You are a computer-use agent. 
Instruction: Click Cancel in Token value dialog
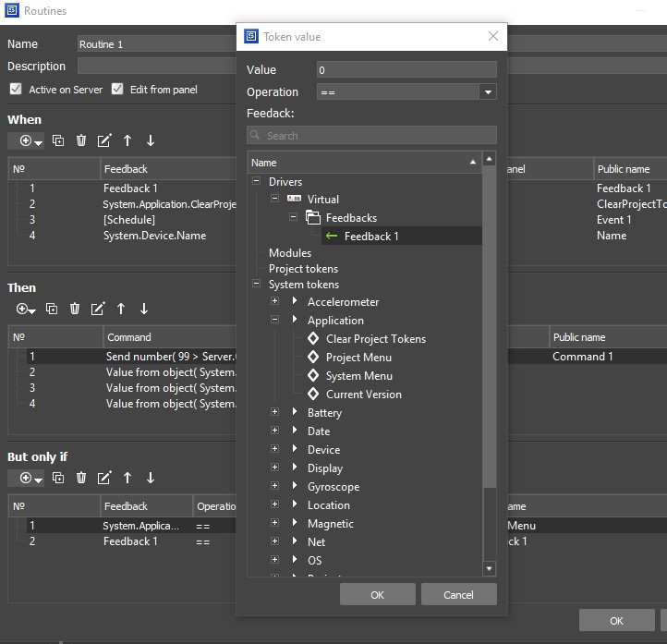coord(458,595)
